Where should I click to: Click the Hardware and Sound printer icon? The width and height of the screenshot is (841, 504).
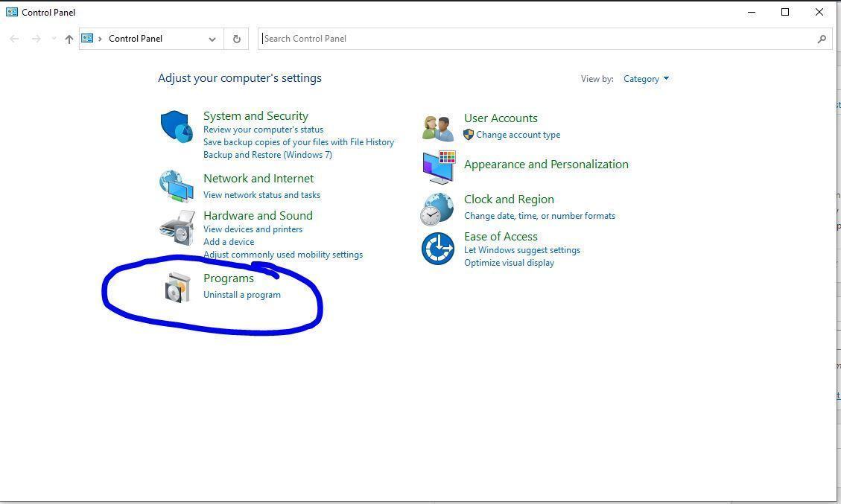coord(177,227)
